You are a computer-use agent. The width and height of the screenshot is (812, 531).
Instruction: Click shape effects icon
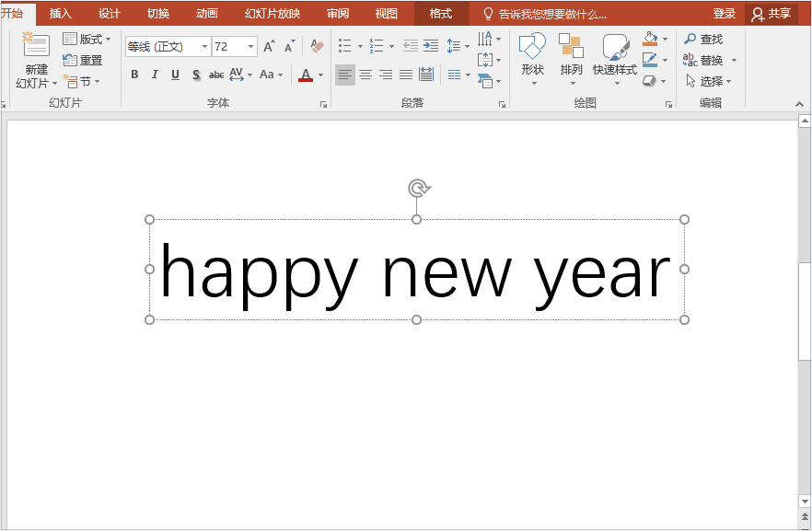tap(650, 81)
